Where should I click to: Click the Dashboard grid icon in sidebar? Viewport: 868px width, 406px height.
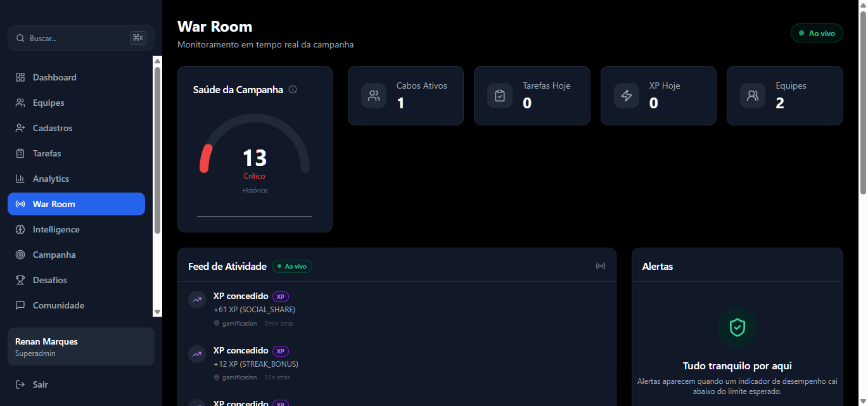tap(20, 77)
